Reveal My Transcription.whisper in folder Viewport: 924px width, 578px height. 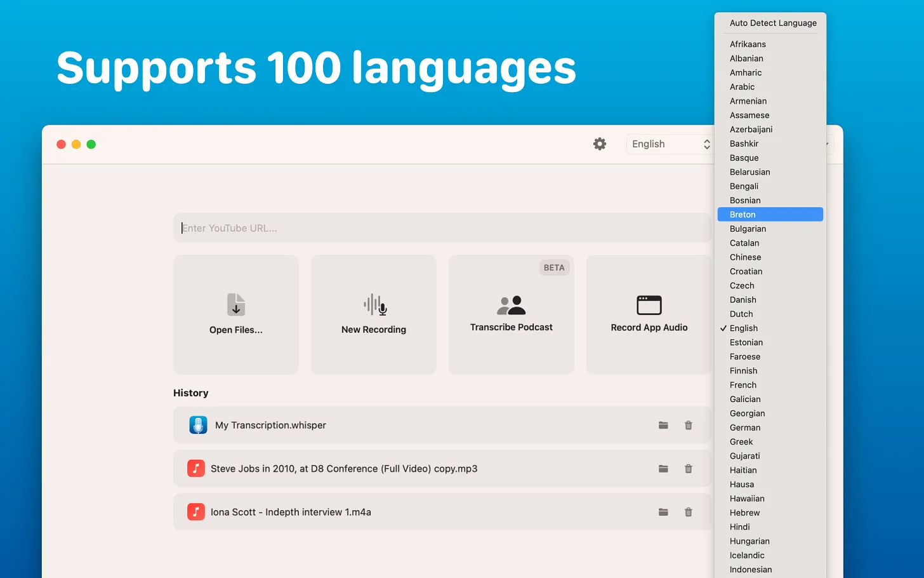tap(663, 426)
